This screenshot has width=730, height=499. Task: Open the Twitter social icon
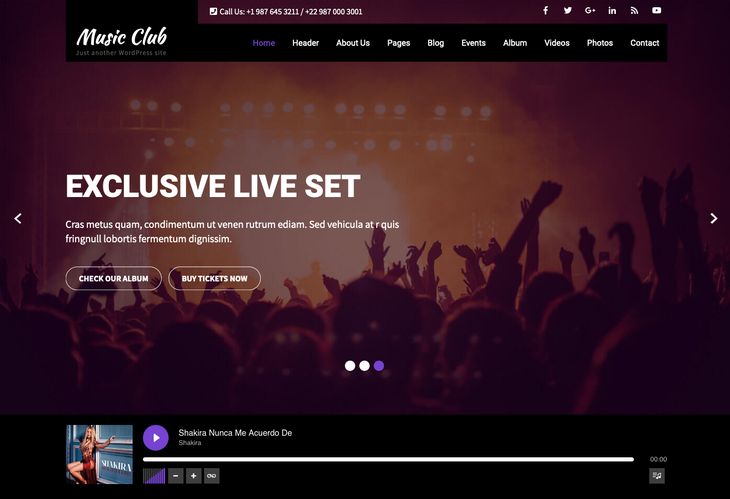568,10
